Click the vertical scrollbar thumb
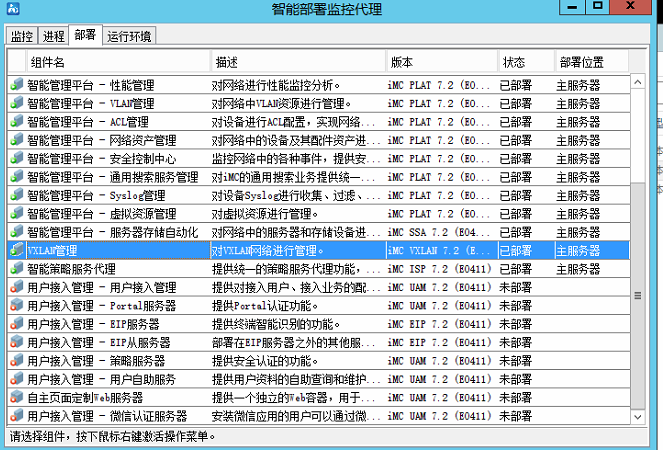Viewport: 663px width, 450px height. [638, 296]
